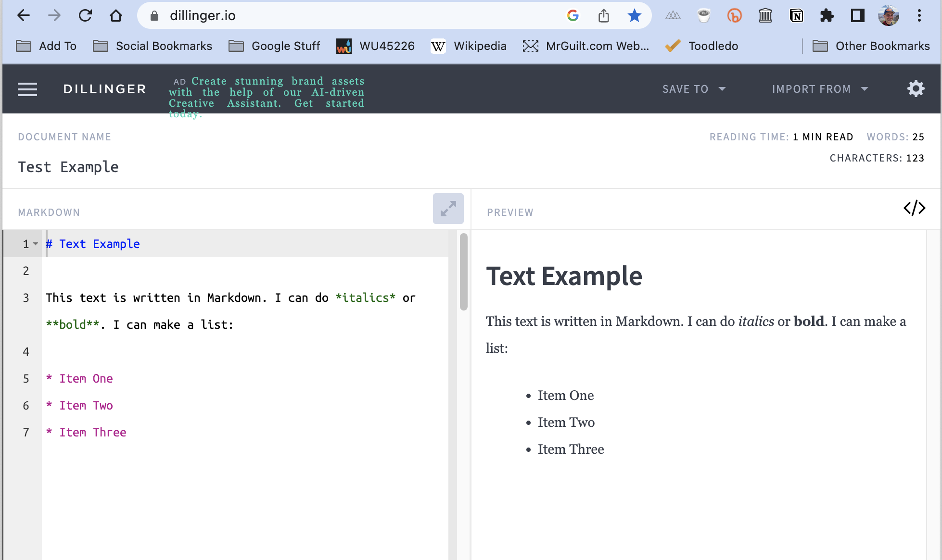Viewport: 942px width, 560px height.
Task: Open the Other Bookmarks folder
Action: pos(871,46)
